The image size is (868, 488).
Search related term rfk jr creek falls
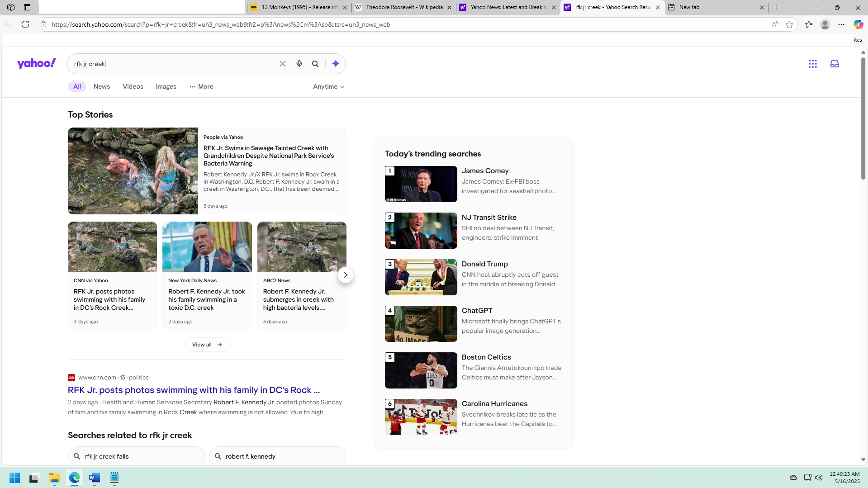(137, 456)
